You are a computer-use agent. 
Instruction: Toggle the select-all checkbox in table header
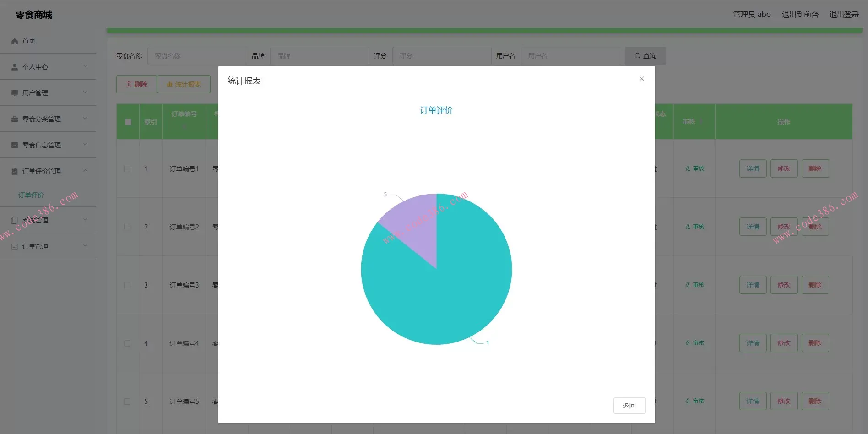point(128,122)
